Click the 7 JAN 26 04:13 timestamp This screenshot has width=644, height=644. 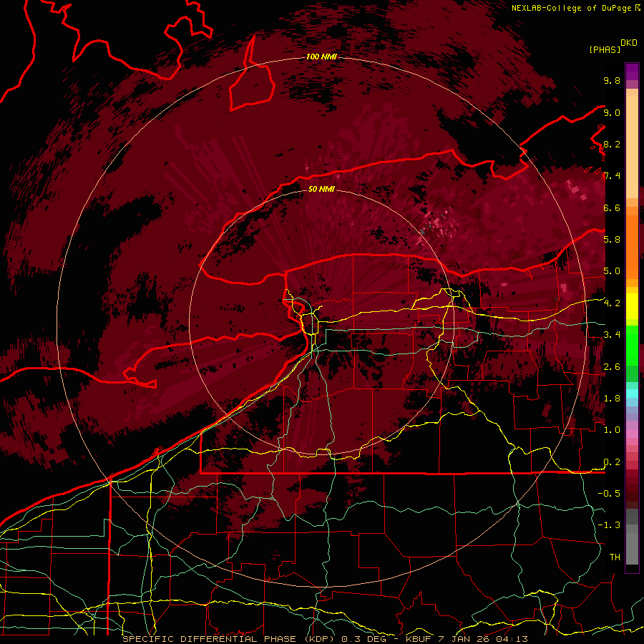point(484,639)
